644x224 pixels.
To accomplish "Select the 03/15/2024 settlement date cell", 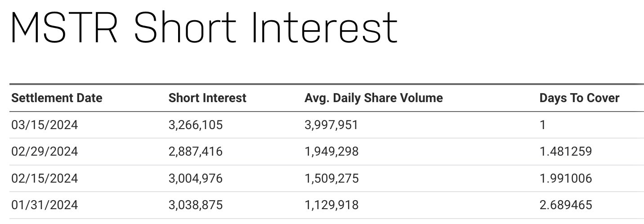I will [45, 125].
